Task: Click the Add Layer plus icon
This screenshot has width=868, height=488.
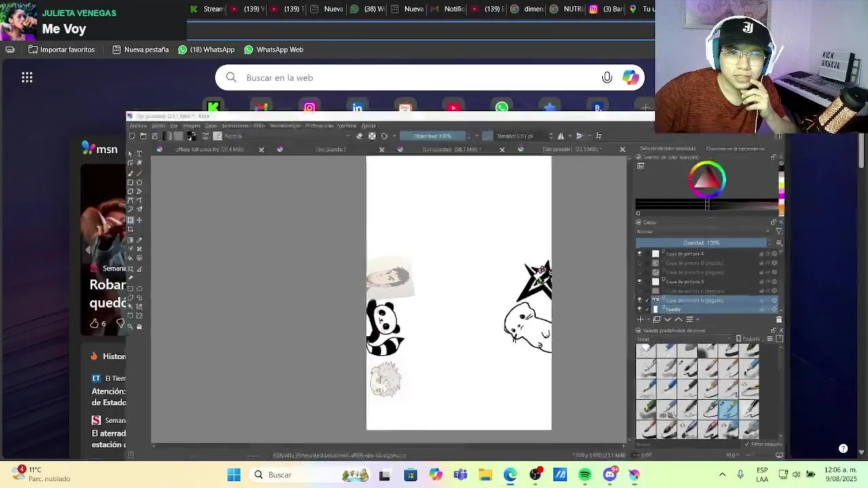Action: pyautogui.click(x=641, y=319)
